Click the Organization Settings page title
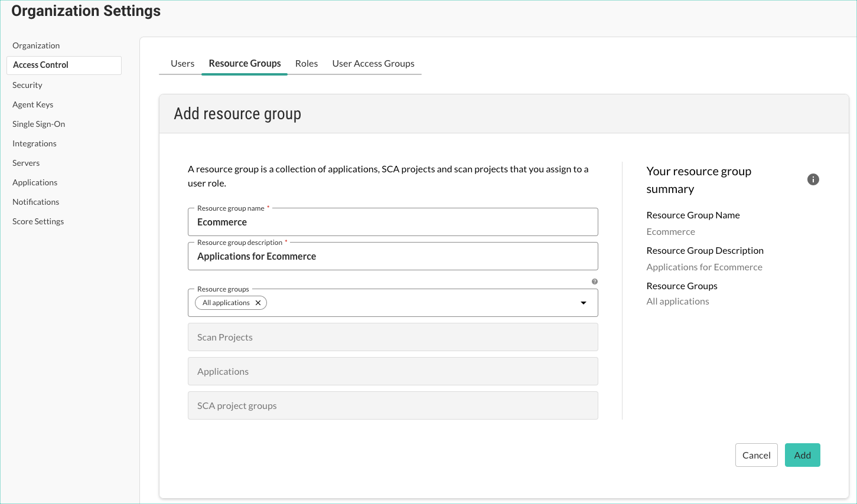857x504 pixels. [86, 11]
